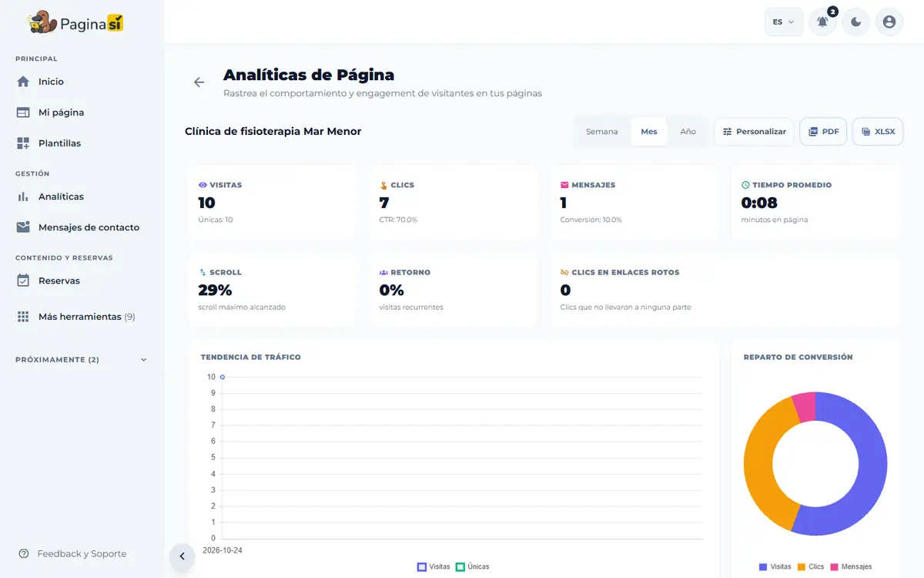The width and height of the screenshot is (924, 578).
Task: Toggle Clics segment in donut legend
Action: (x=811, y=566)
